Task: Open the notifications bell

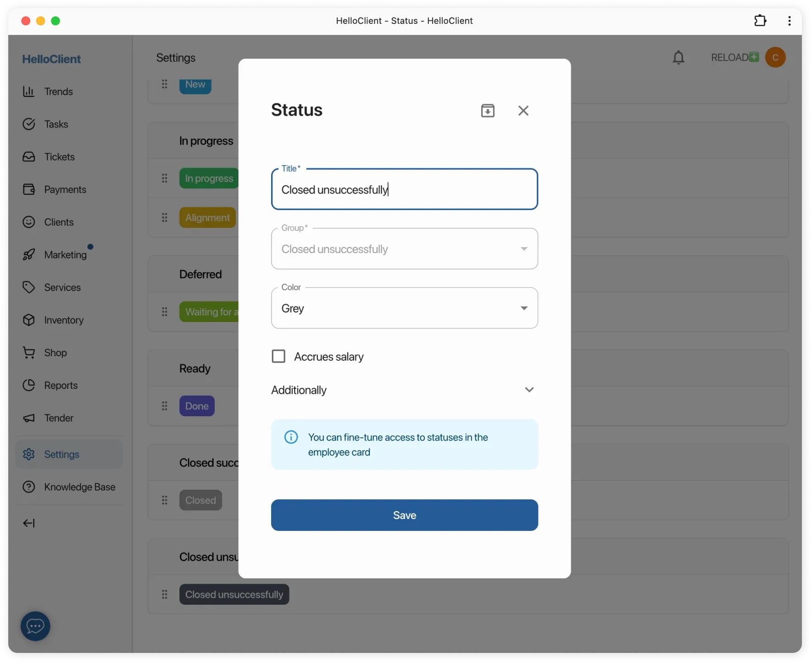Action: pos(679,57)
